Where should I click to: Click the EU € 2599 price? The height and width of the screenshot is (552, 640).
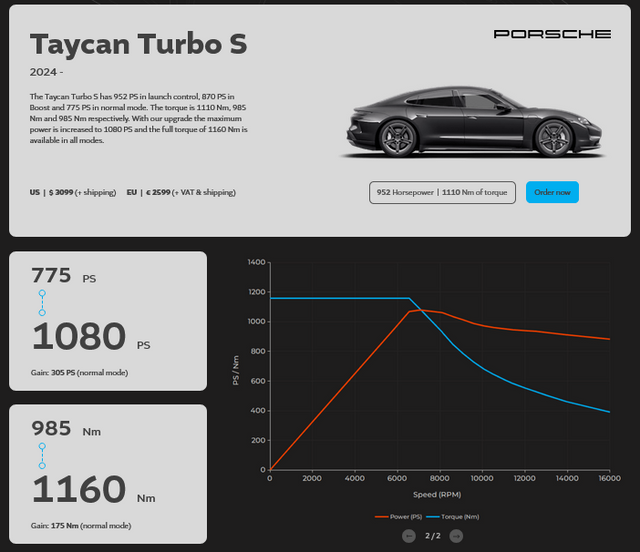coord(181,192)
